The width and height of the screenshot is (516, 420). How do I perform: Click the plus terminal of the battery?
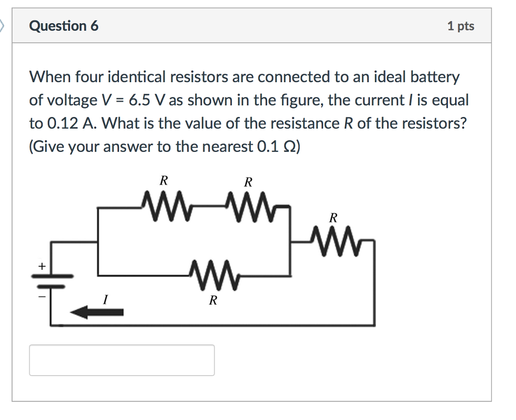click(42, 266)
